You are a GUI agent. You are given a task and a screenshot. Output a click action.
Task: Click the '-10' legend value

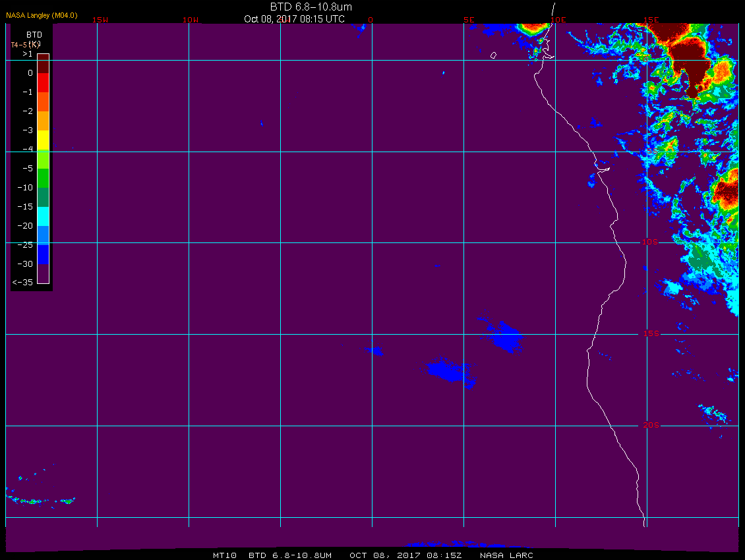click(25, 188)
